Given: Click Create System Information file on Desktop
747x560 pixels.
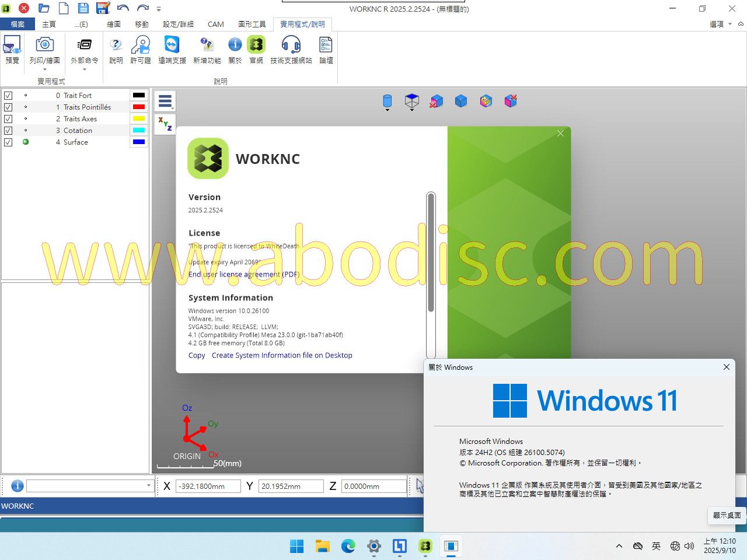Looking at the screenshot, I should tap(282, 355).
